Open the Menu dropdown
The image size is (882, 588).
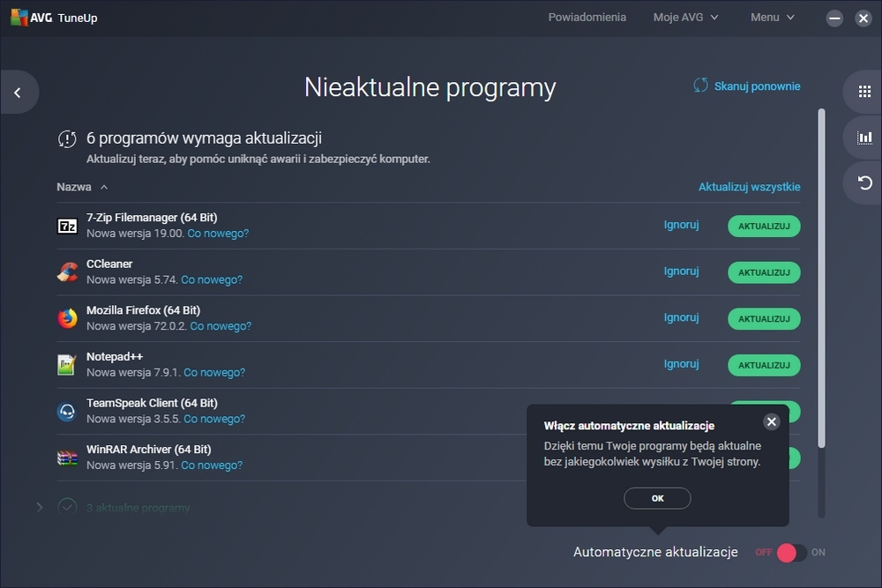(x=772, y=17)
